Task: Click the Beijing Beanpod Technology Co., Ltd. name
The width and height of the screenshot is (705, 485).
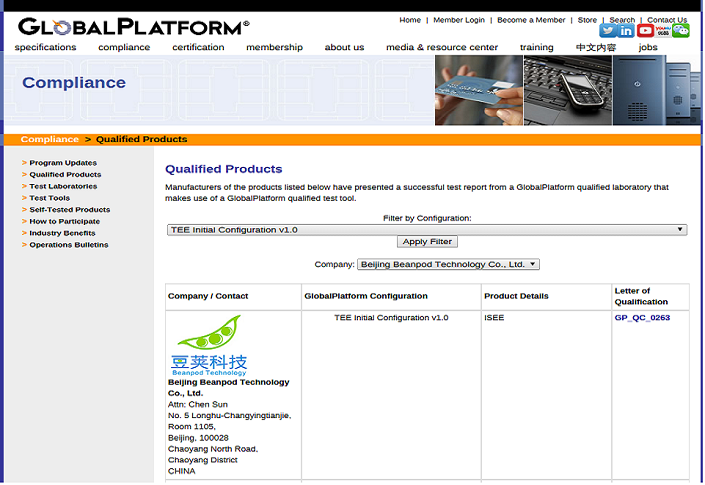Action: [x=228, y=387]
